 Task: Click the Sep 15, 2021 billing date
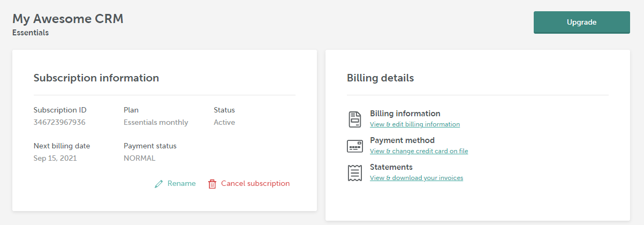(x=55, y=158)
